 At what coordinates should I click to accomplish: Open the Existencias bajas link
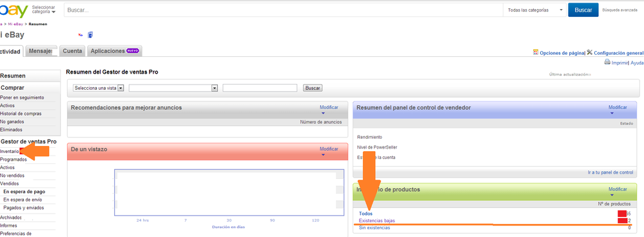[x=377, y=221]
